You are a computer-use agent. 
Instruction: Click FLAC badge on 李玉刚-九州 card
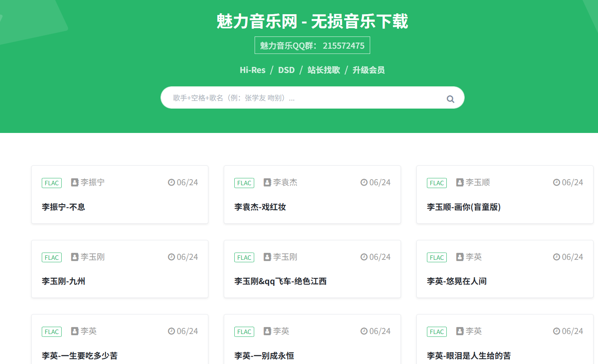coord(51,257)
